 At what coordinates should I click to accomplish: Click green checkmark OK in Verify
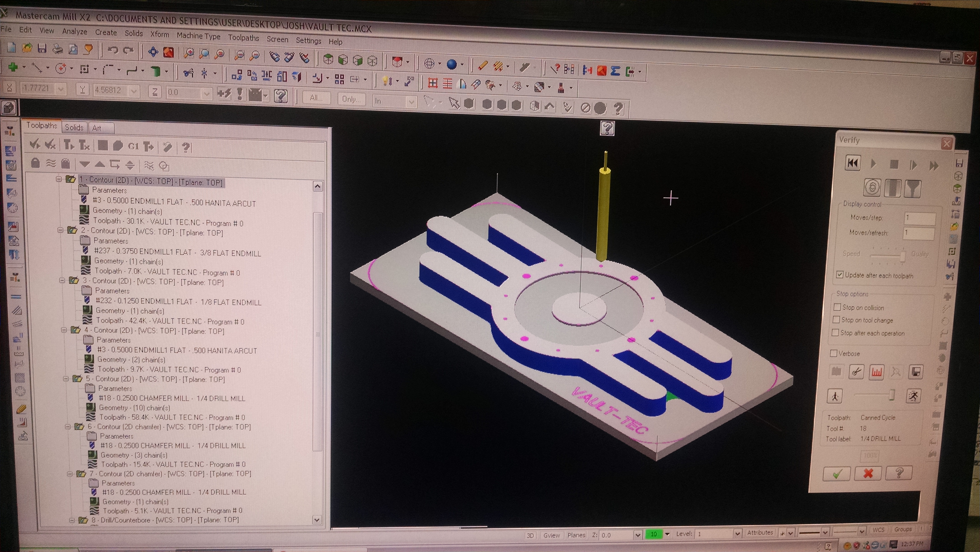[x=836, y=473]
